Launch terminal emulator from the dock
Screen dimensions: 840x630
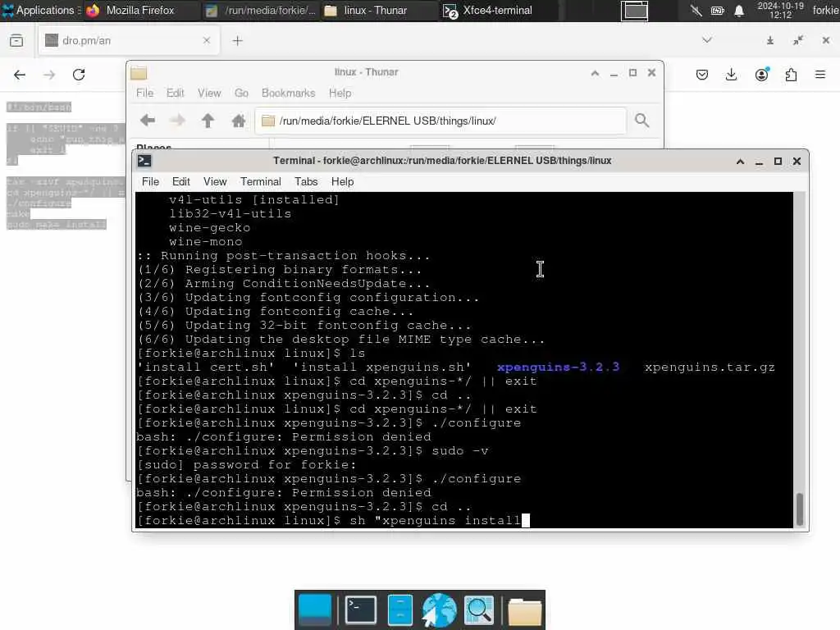pos(361,609)
